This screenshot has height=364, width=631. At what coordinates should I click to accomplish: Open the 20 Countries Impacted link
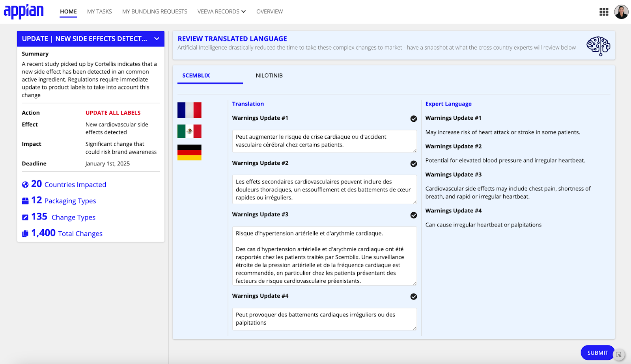click(x=69, y=184)
